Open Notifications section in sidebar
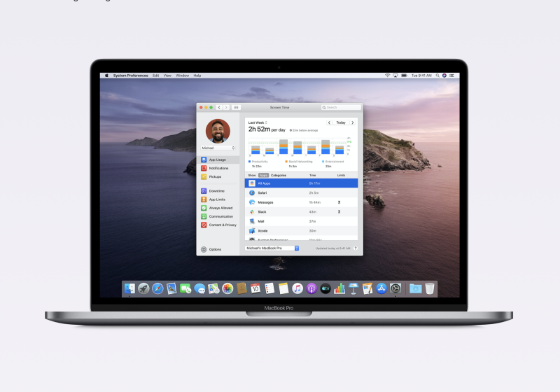560x392 pixels. point(218,168)
